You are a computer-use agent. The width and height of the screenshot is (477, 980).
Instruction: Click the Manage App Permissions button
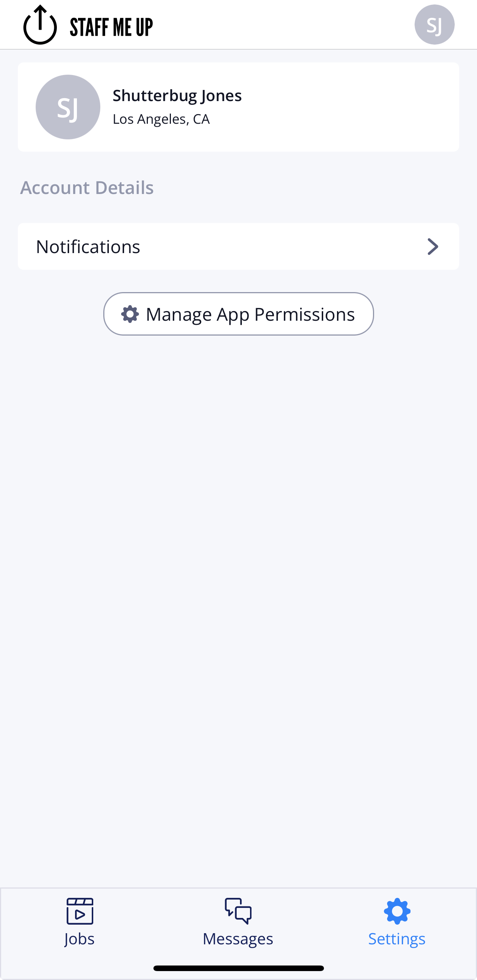point(238,314)
